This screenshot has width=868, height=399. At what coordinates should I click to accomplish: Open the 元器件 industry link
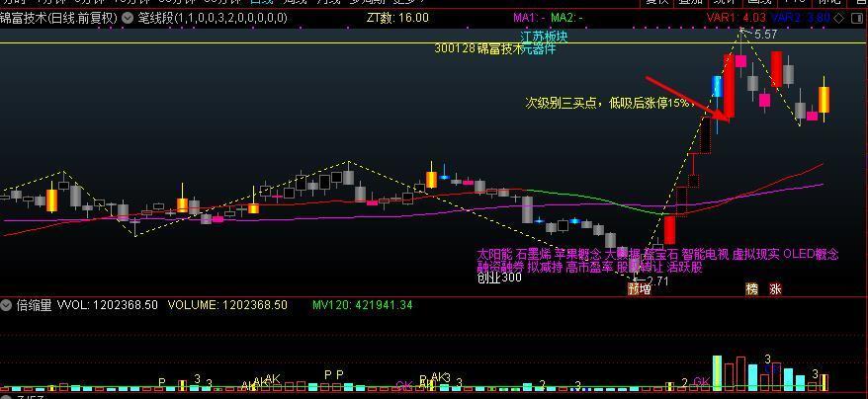coord(538,48)
